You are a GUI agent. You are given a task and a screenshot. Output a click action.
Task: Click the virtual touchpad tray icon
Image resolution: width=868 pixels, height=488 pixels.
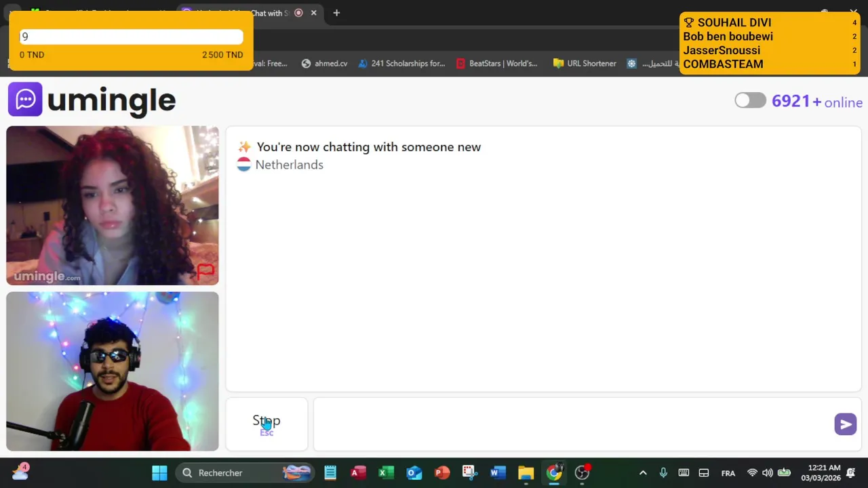click(704, 473)
